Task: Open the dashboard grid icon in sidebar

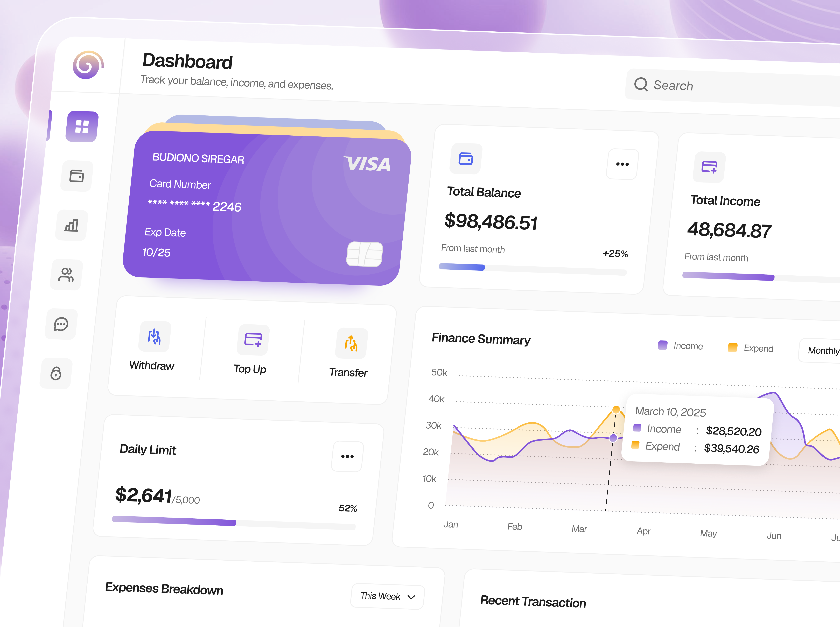Action: coord(82,127)
